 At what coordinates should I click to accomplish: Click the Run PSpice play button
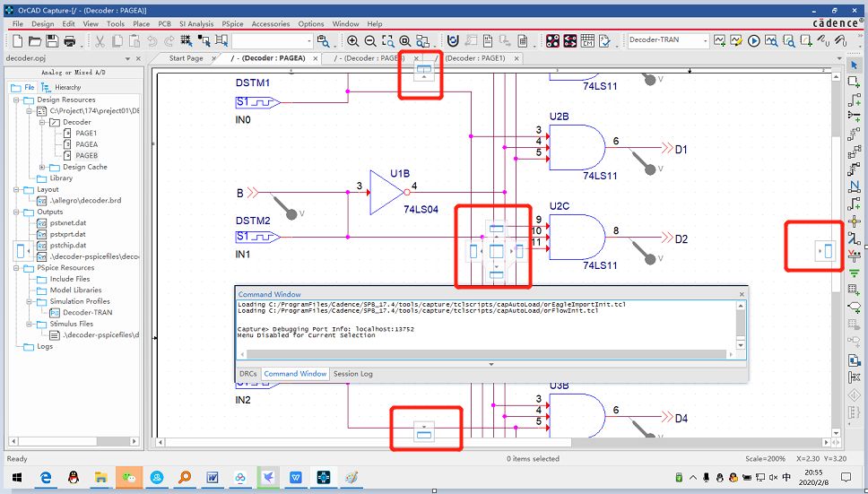[753, 40]
